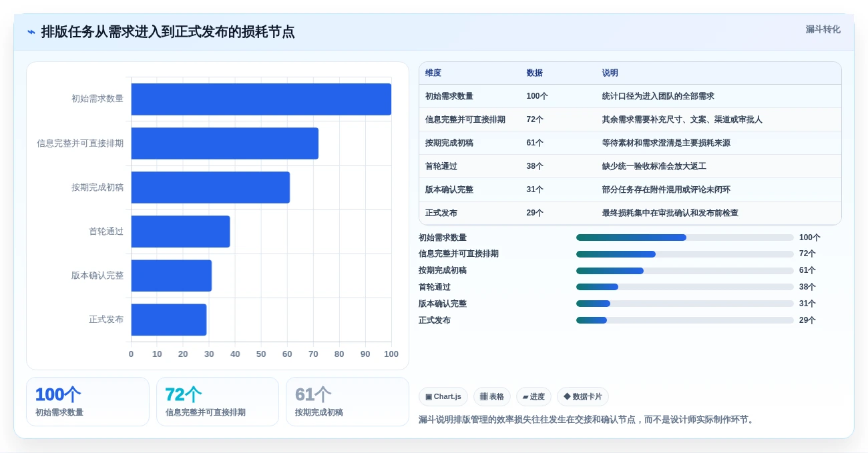Click the page title 排版任务从需求进入到正式发布的损耗节点
This screenshot has height=453, width=868.
[x=168, y=32]
